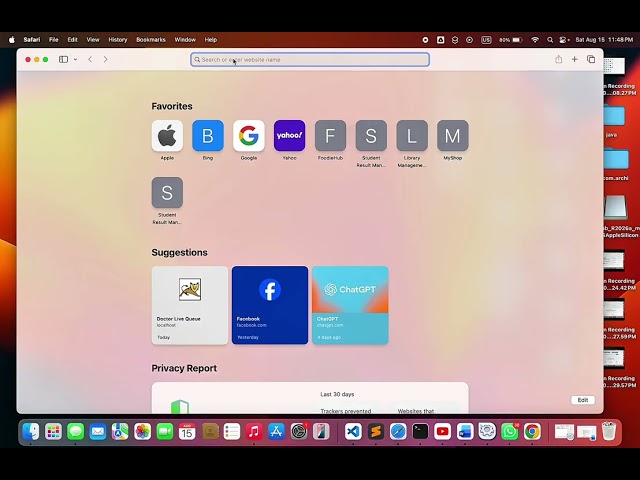640x480 pixels.
Task: Launch Google Chrome from the Dock
Action: (532, 431)
